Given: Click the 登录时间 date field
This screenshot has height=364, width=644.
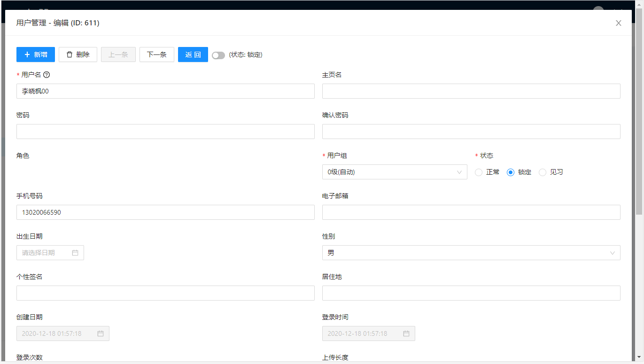Looking at the screenshot, I should (369, 333).
